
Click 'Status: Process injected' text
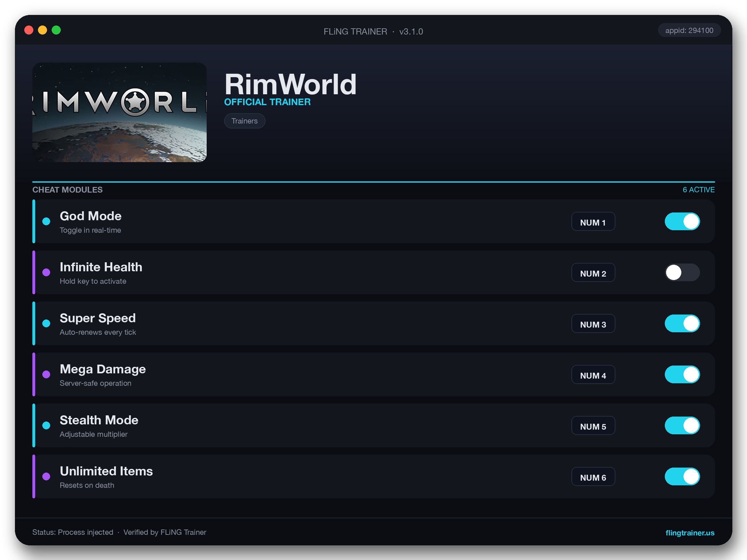(73, 532)
